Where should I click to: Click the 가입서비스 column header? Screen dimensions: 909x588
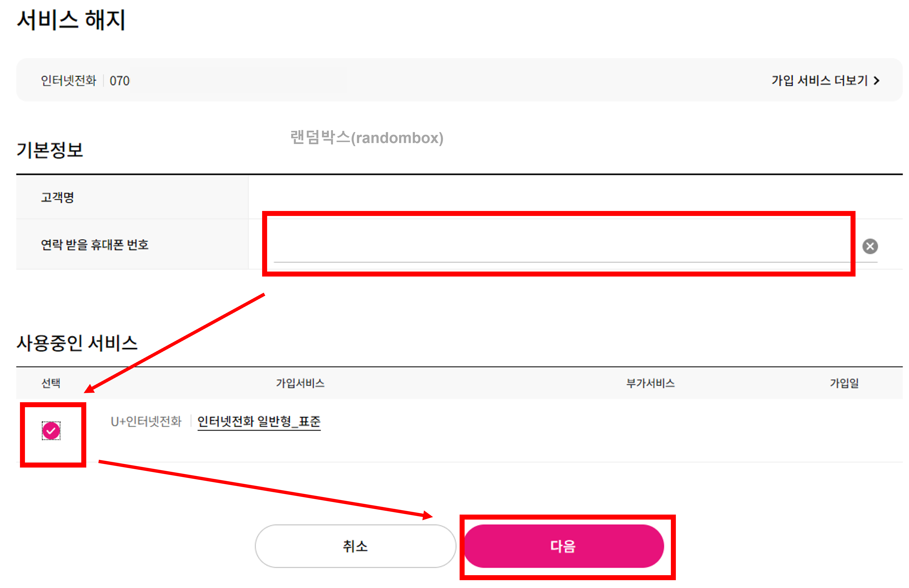[x=300, y=383]
